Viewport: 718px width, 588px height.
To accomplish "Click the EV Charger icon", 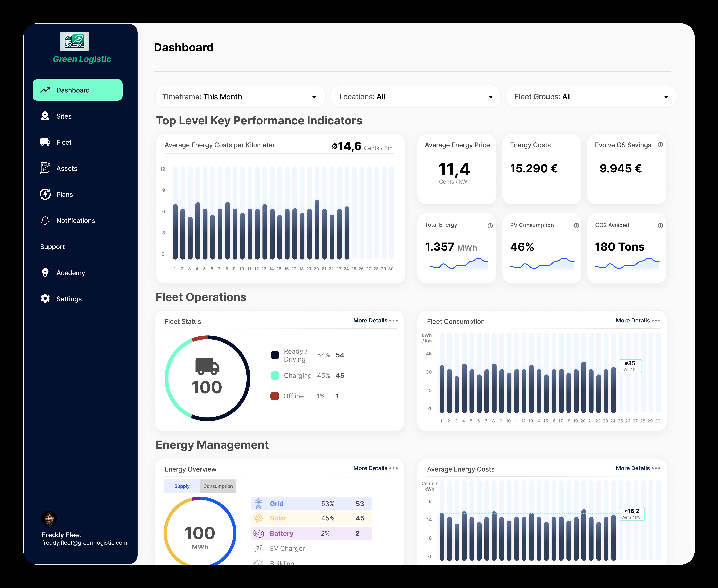I will [259, 548].
